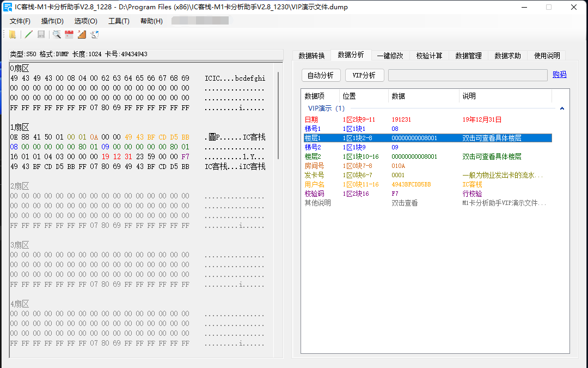Open the 选项(O) menu
This screenshot has height=368, width=588.
(x=86, y=21)
